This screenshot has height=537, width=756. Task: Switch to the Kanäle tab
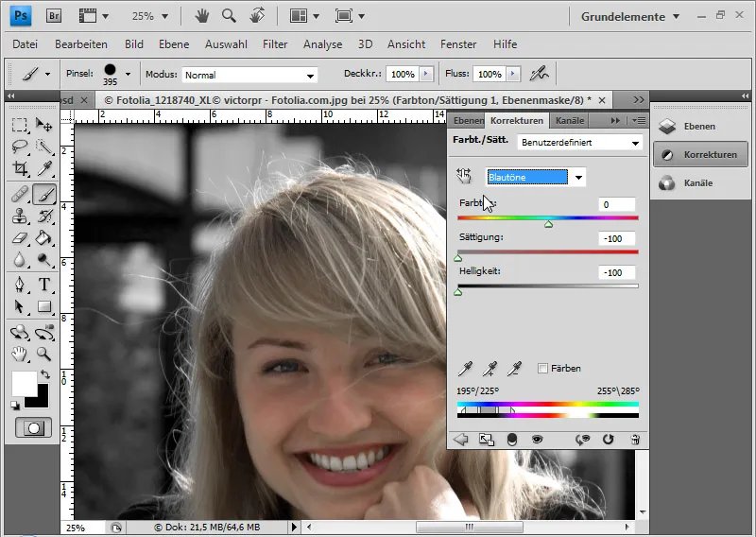click(x=570, y=121)
